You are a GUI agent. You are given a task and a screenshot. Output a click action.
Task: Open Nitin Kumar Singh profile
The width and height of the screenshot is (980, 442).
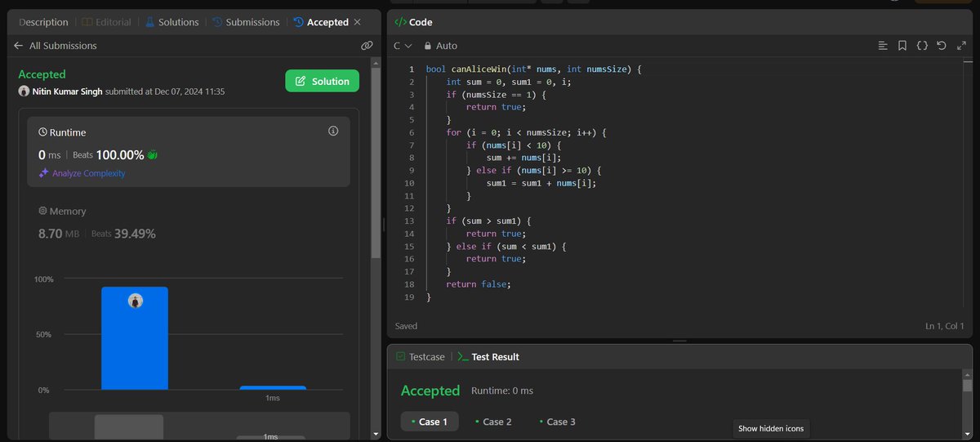click(x=67, y=91)
